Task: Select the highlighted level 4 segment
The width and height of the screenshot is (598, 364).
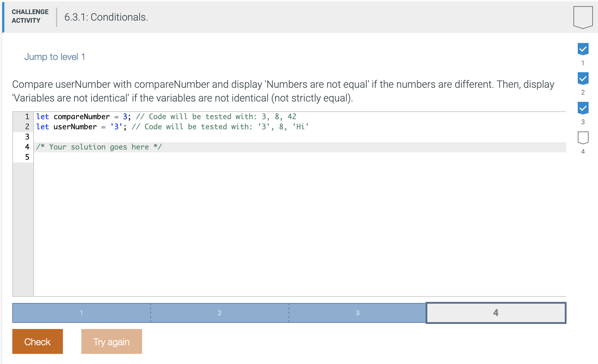Action: (x=496, y=313)
